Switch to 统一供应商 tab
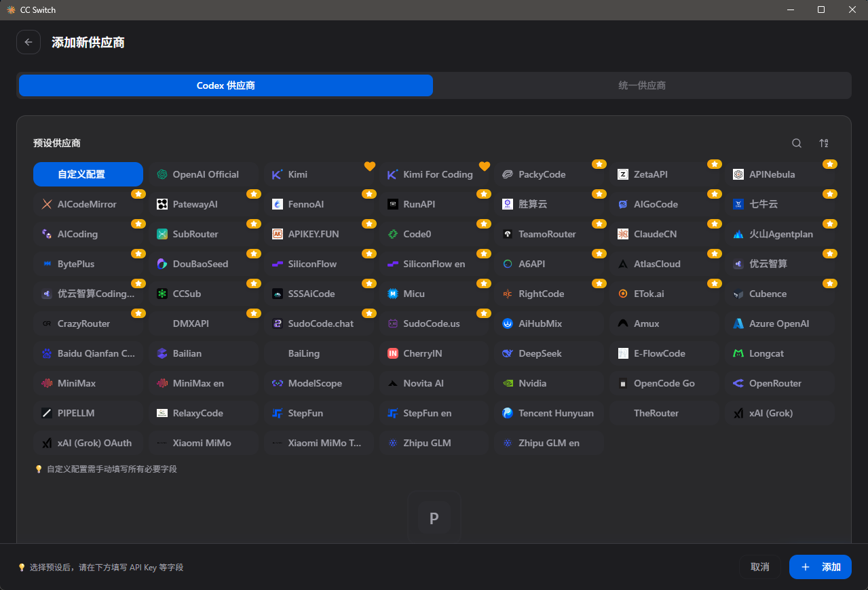 point(641,85)
